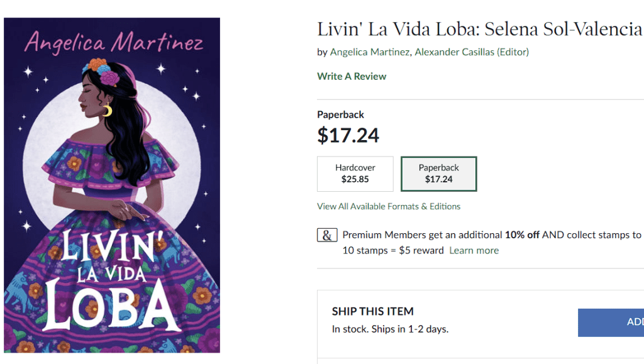Select the Hardcover $25.85 format option
644x364 pixels.
(355, 174)
